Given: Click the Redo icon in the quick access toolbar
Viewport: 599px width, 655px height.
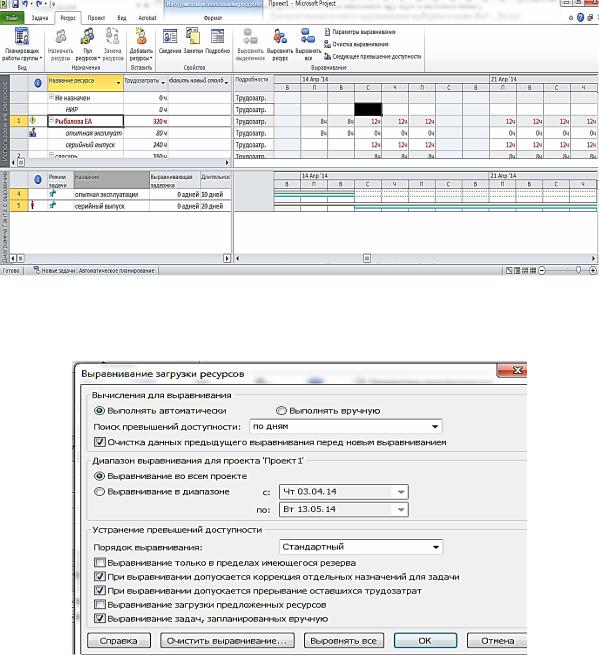Looking at the screenshot, I should [39, 4].
